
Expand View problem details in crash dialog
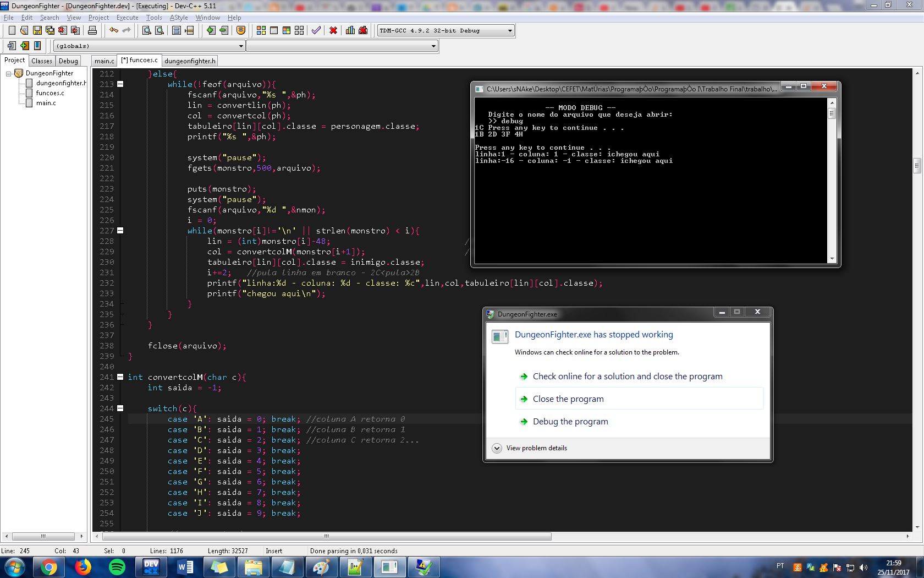497,448
